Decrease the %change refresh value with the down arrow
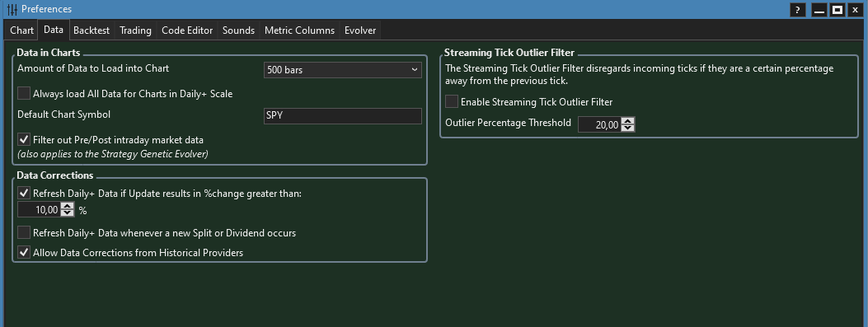 click(x=67, y=213)
